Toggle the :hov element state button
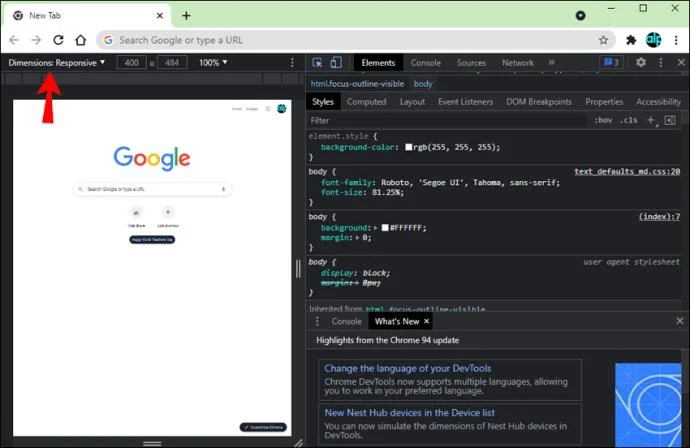 (x=603, y=120)
